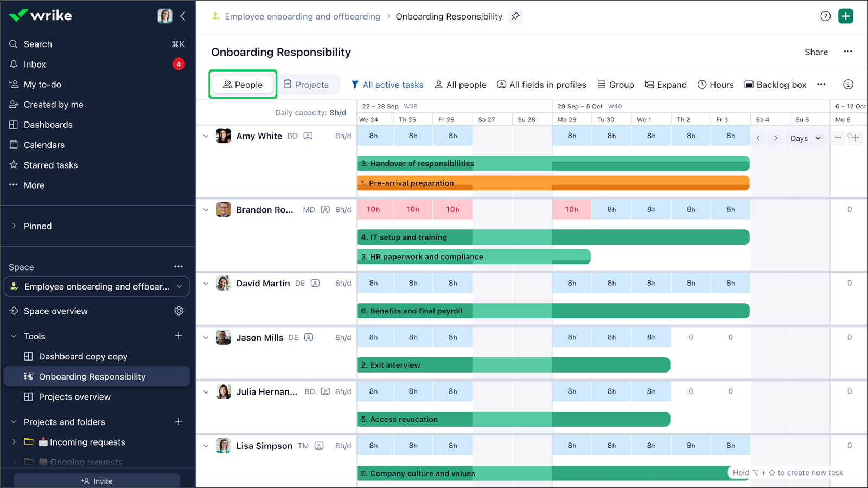
Task: Click the Wrike logo
Action: click(x=41, y=15)
